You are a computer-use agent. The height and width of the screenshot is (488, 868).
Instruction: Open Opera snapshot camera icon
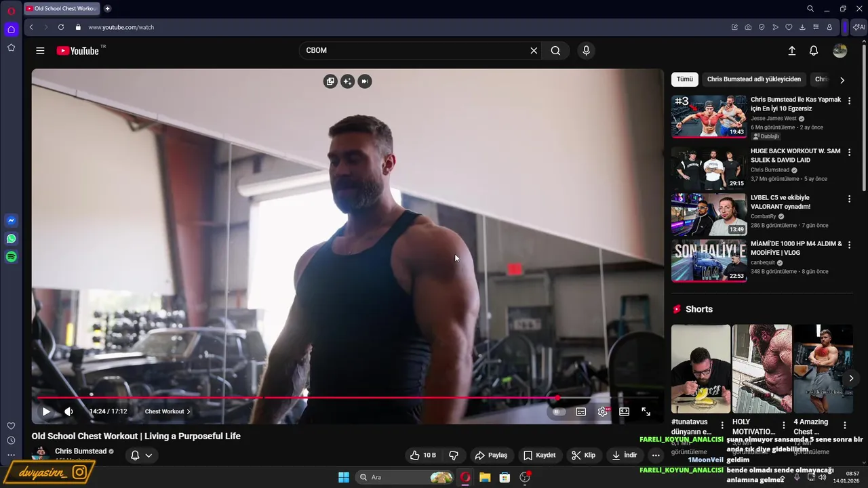point(748,27)
